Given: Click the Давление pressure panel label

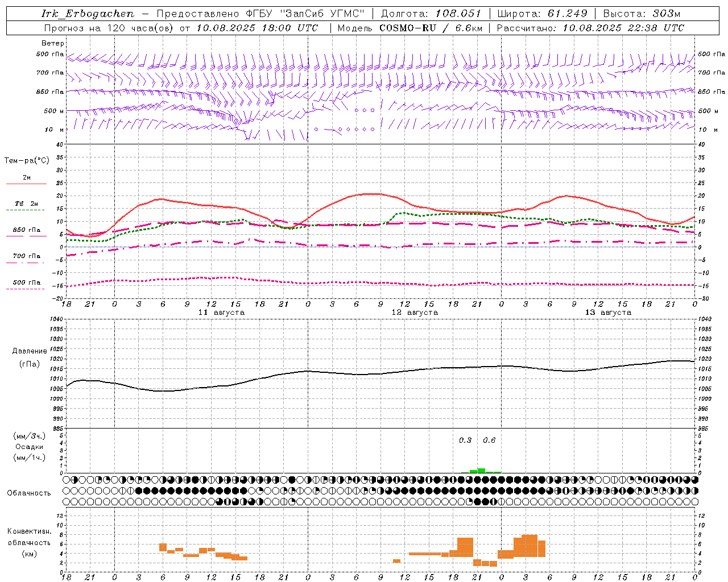Looking at the screenshot, I should pyautogui.click(x=30, y=351).
